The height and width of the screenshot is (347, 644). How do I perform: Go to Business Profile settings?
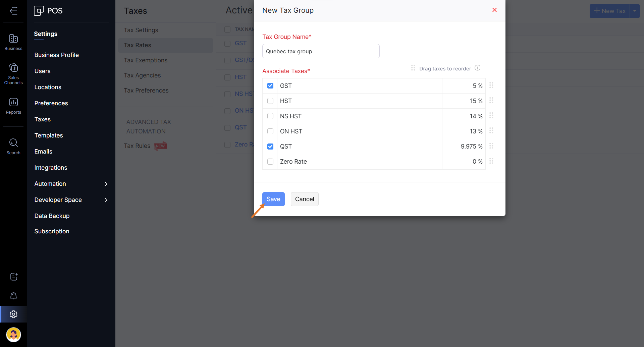click(56, 55)
